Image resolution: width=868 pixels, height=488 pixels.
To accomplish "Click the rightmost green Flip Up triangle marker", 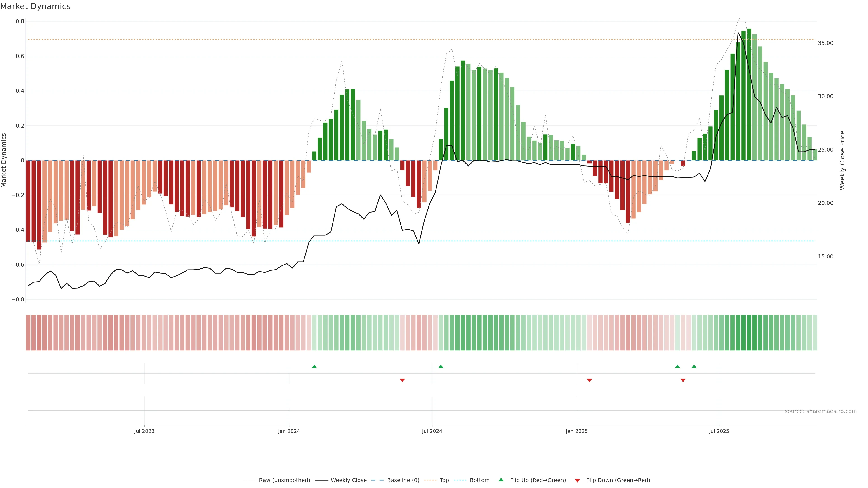I will pos(694,366).
